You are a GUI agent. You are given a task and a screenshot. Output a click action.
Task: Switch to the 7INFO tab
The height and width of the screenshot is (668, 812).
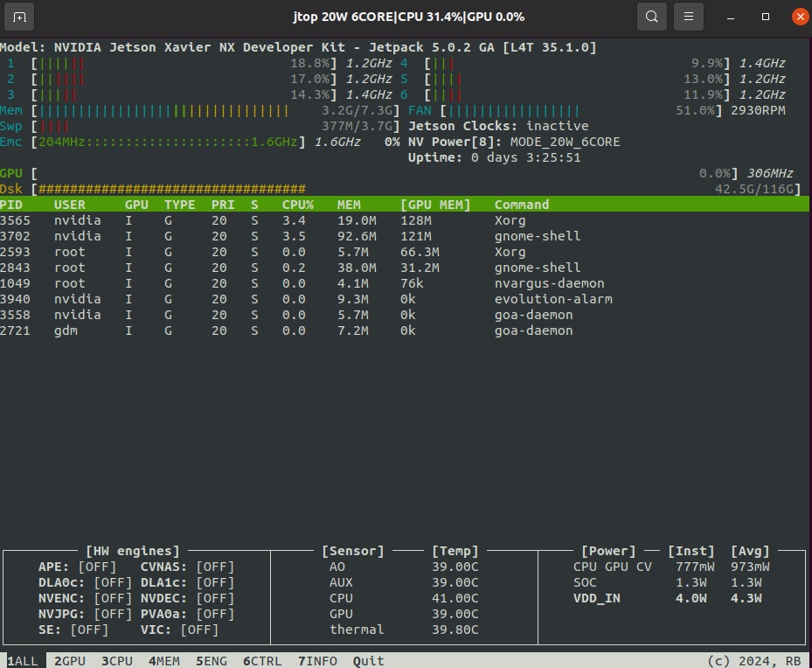click(317, 661)
